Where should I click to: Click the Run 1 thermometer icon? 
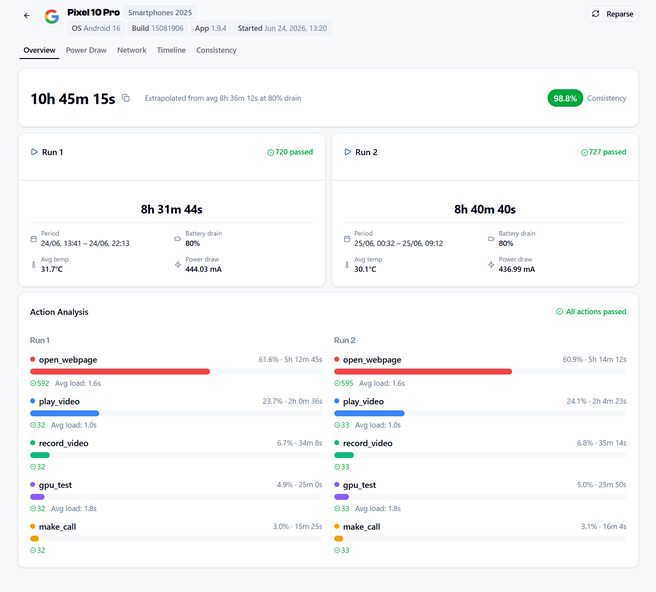coord(33,265)
